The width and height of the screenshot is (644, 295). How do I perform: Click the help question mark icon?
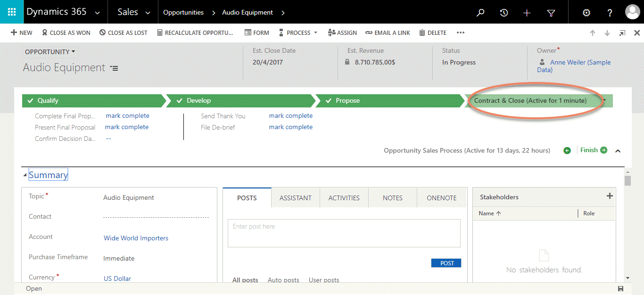[x=609, y=13]
